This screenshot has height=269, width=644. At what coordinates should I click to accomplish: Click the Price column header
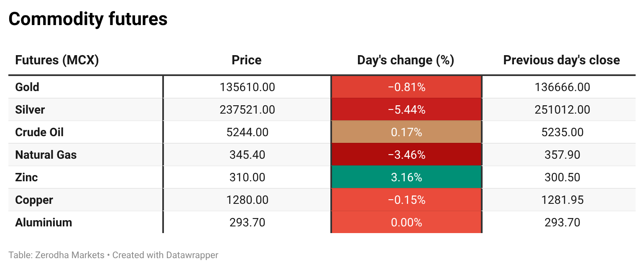(247, 60)
